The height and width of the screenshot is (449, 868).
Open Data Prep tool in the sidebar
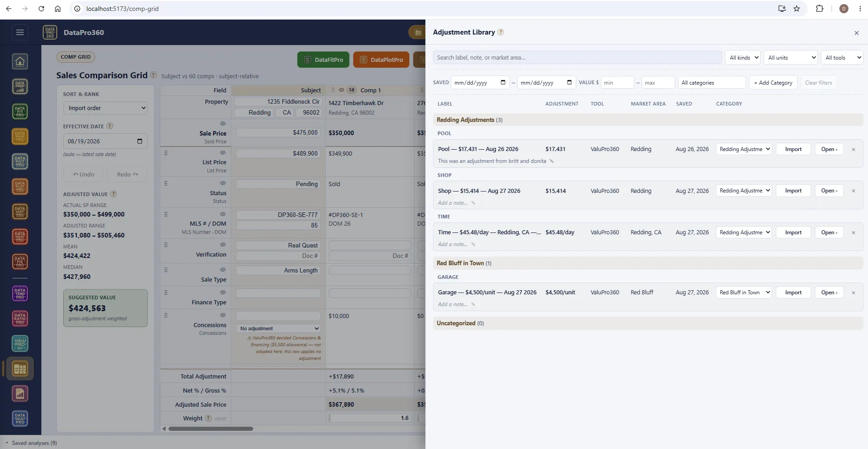click(x=20, y=86)
